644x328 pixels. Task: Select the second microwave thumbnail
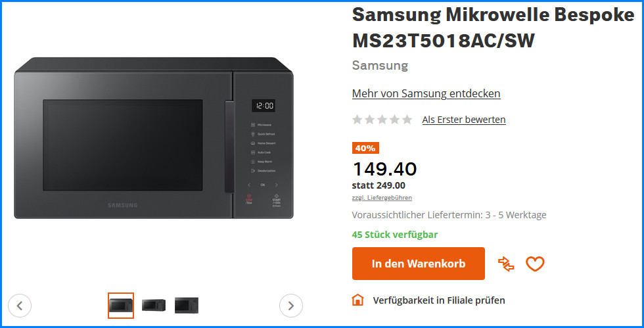(154, 306)
